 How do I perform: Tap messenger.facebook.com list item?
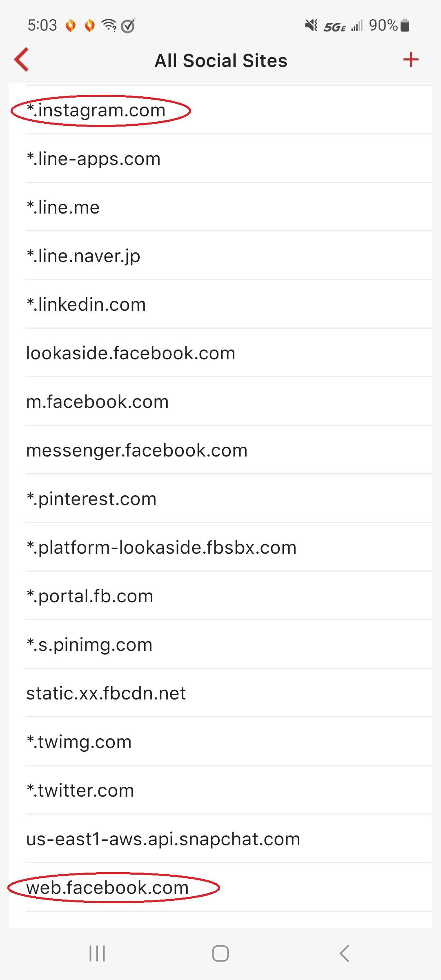click(x=137, y=450)
